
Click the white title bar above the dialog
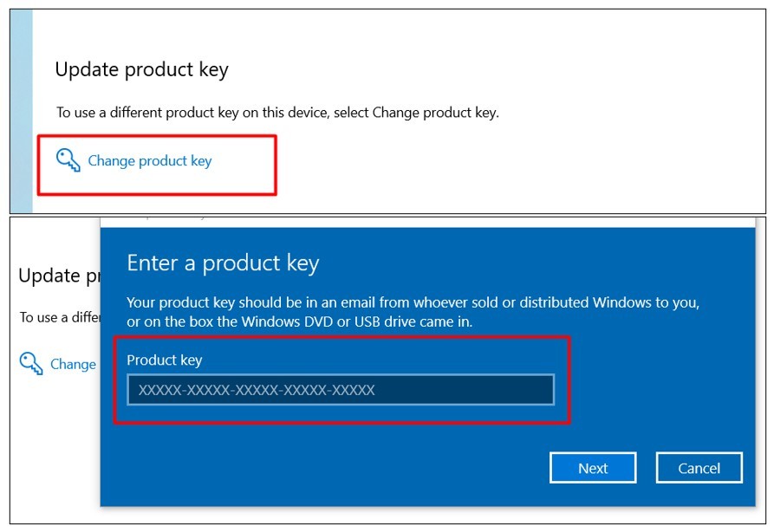click(433, 222)
